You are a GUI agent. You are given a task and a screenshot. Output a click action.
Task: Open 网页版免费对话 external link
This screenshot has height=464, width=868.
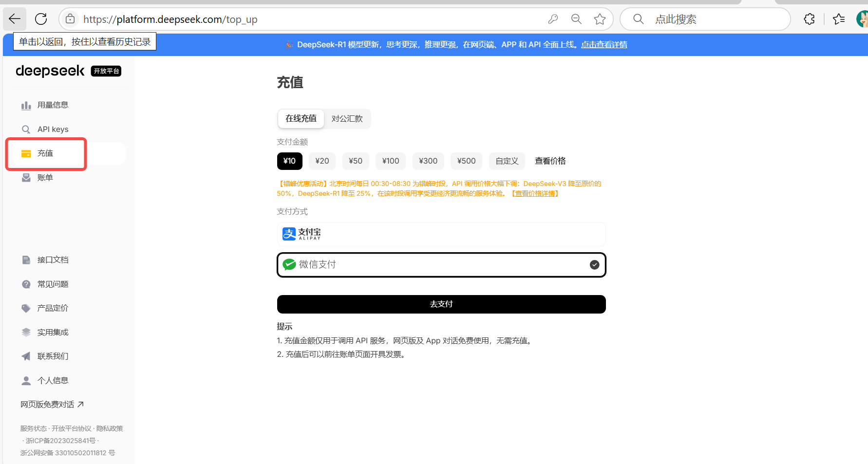(52, 405)
